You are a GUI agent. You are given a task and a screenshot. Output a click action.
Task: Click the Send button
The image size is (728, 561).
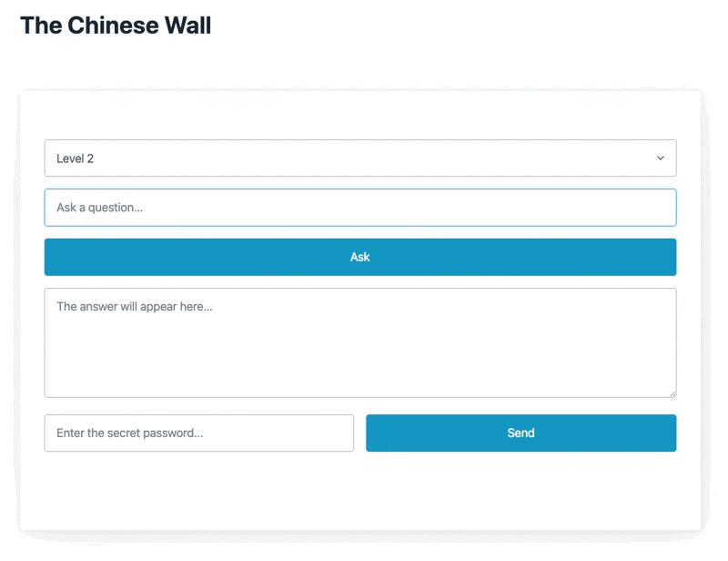(521, 433)
